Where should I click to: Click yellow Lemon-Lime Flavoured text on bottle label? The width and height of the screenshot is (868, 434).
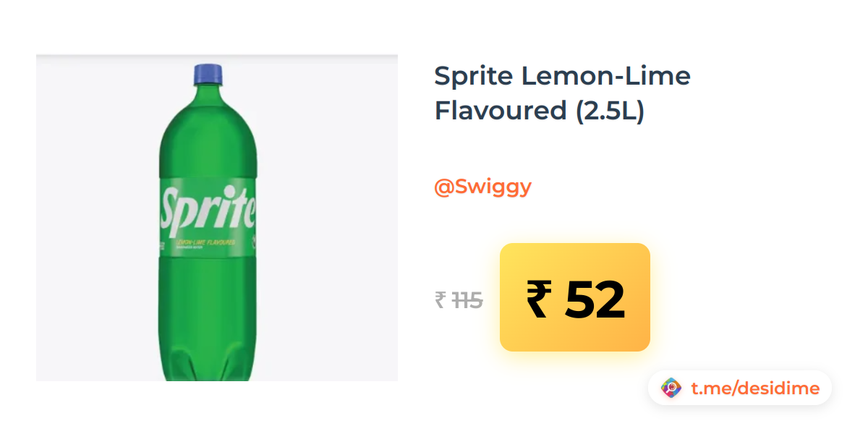[x=205, y=242]
